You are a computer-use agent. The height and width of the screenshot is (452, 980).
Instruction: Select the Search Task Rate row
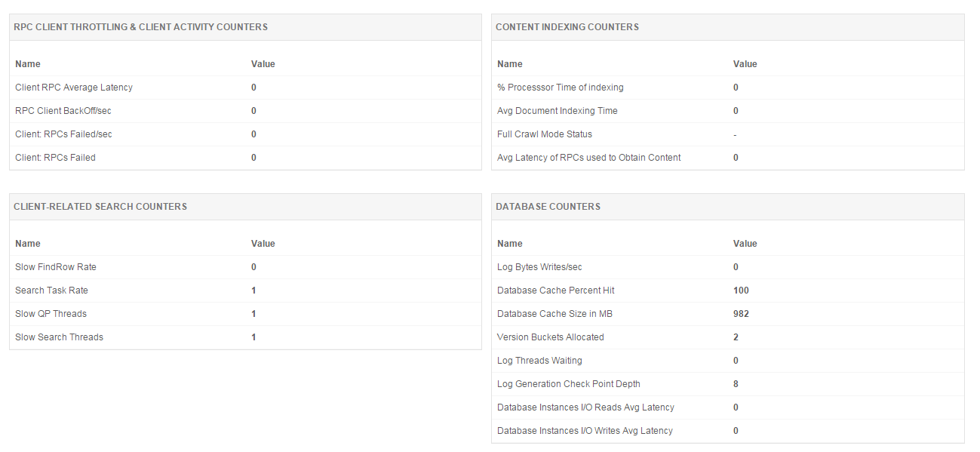click(52, 291)
